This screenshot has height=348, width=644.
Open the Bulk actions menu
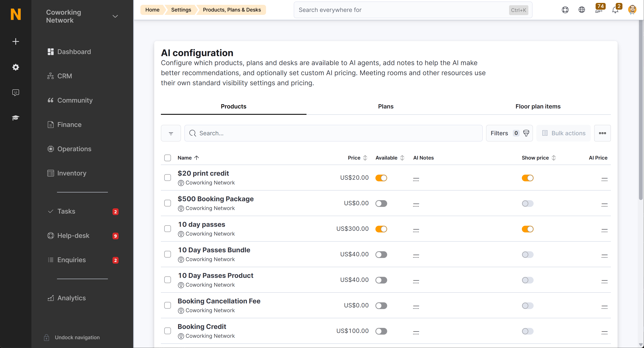tap(564, 133)
